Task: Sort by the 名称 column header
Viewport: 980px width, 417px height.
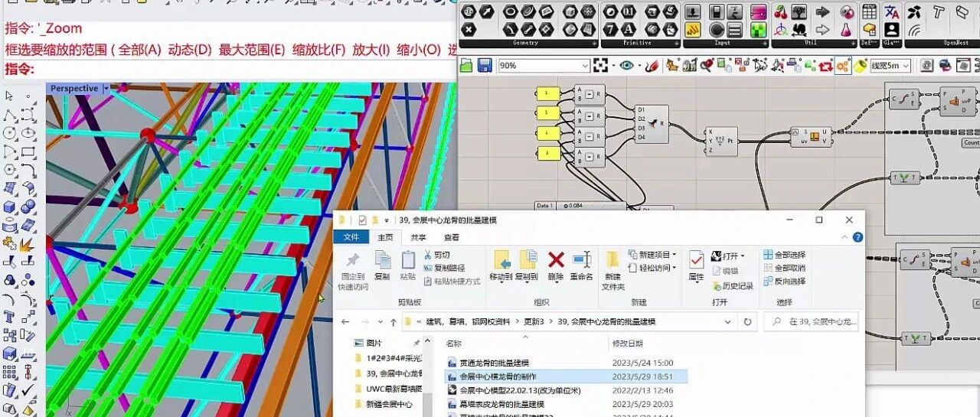Action: pyautogui.click(x=455, y=344)
